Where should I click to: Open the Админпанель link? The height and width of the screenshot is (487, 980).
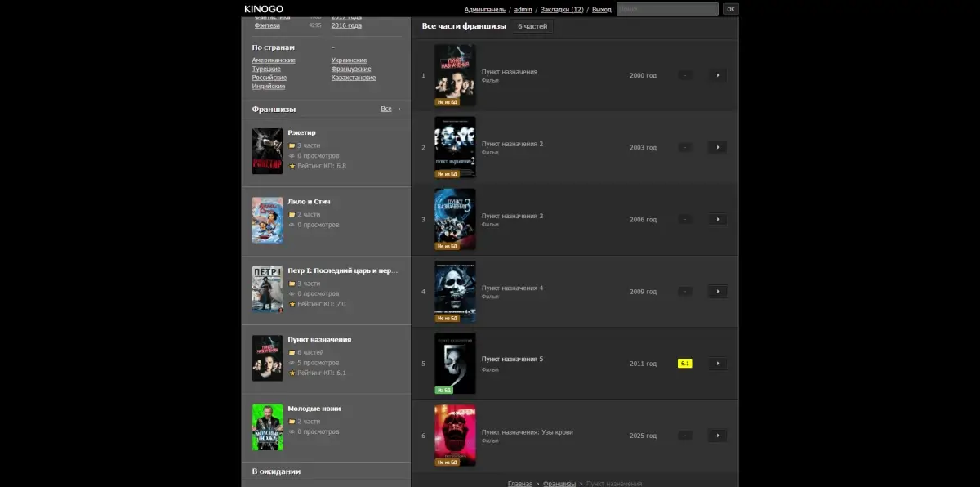tap(484, 9)
